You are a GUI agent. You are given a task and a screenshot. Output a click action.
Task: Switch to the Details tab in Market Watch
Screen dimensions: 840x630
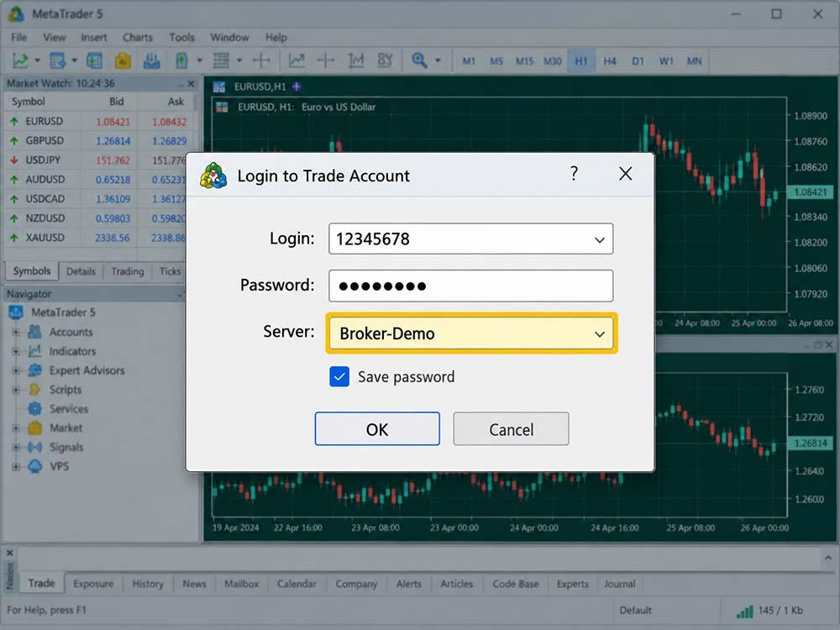(81, 271)
